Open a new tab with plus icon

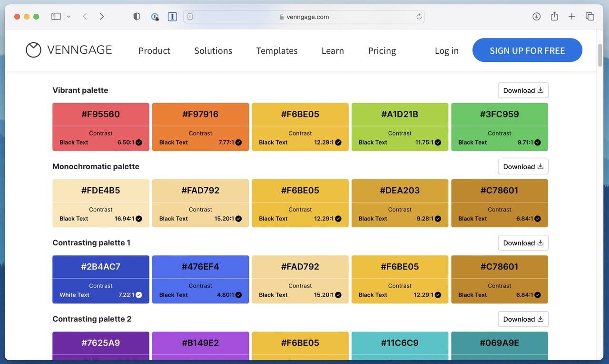pos(572,17)
